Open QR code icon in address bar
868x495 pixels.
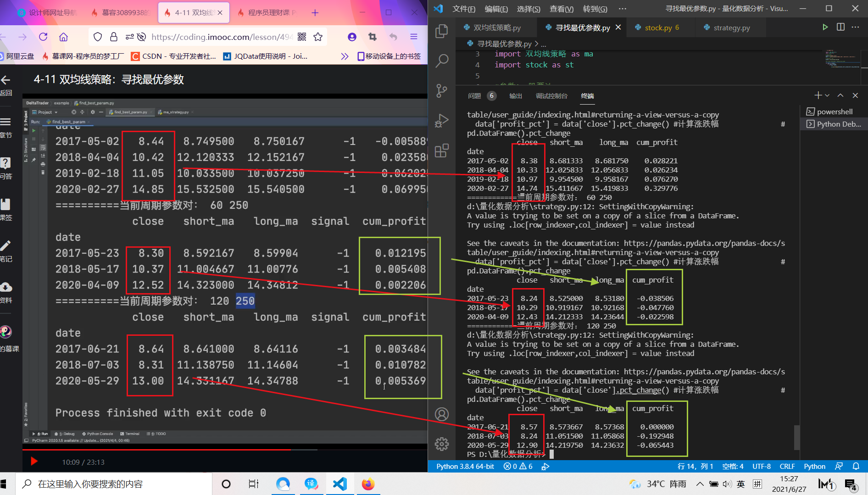(302, 37)
